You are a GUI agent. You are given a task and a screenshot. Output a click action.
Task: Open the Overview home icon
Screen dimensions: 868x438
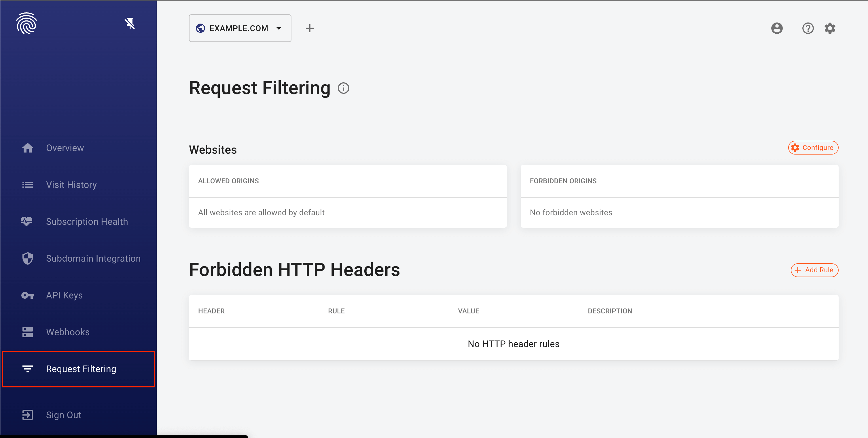click(27, 147)
